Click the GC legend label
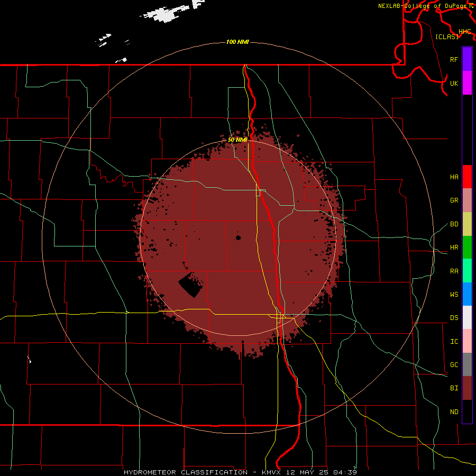Screen dimensions: 476x476 454,365
